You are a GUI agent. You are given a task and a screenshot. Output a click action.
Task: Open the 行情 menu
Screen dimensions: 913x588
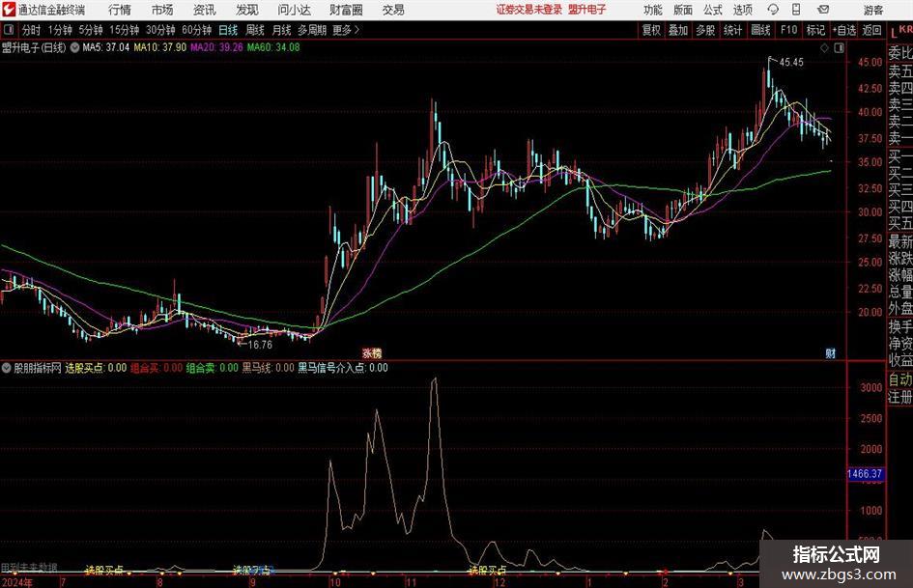click(x=120, y=10)
